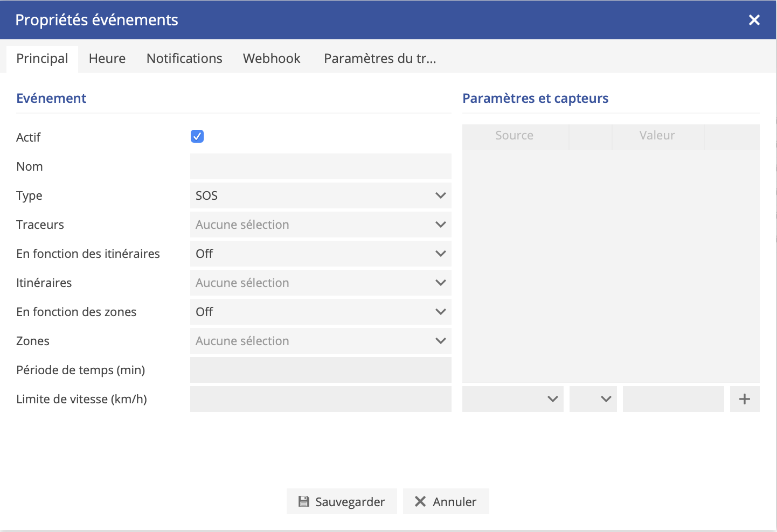
Task: Open En fonction des zones dropdown
Action: pyautogui.click(x=320, y=312)
